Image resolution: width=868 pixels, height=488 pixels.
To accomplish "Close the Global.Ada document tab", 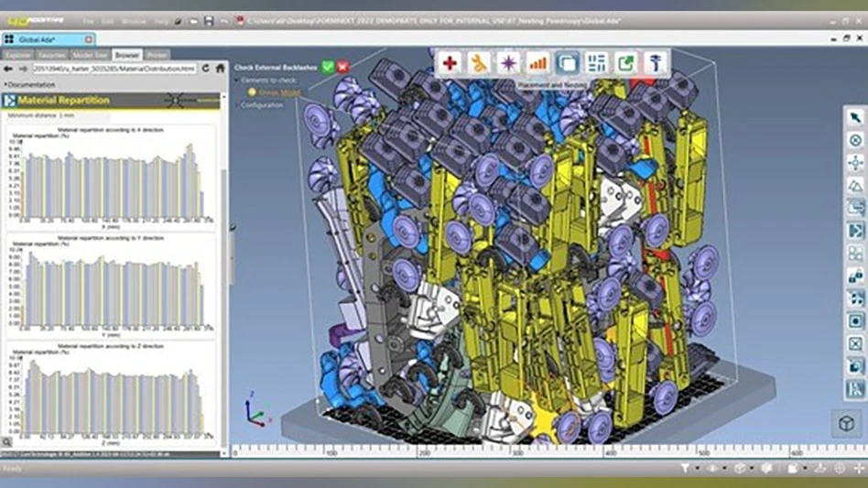I will point(87,39).
